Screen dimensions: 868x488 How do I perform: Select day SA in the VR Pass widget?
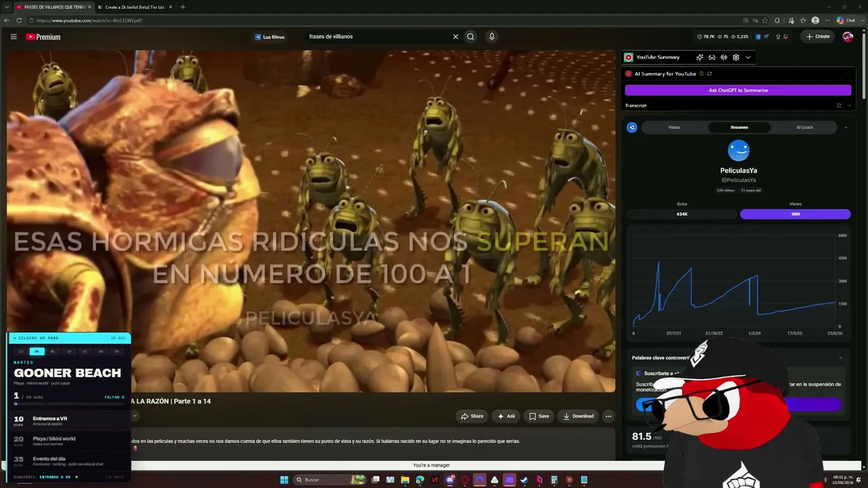pyautogui.click(x=101, y=351)
